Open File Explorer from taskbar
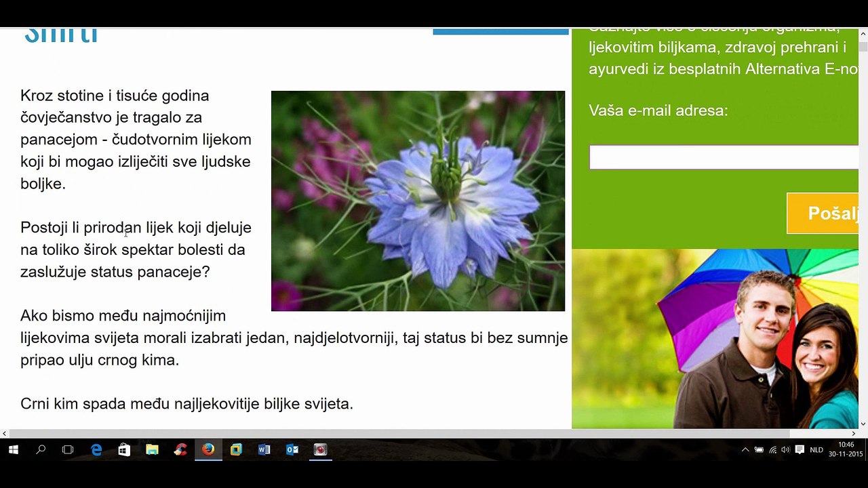 click(152, 449)
